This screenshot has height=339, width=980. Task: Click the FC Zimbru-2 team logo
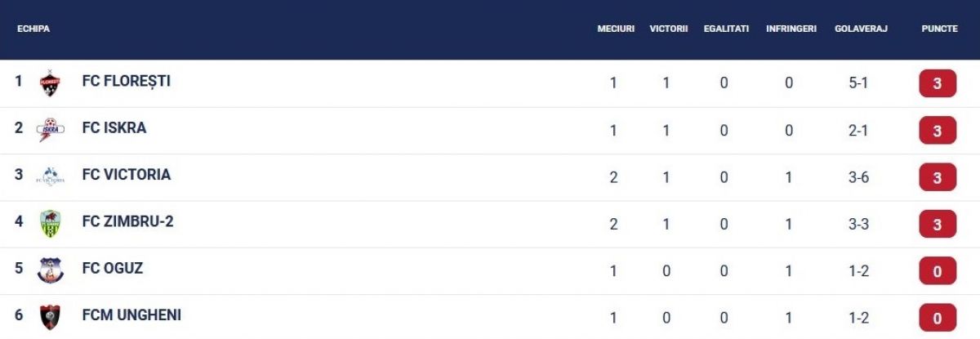click(x=51, y=223)
